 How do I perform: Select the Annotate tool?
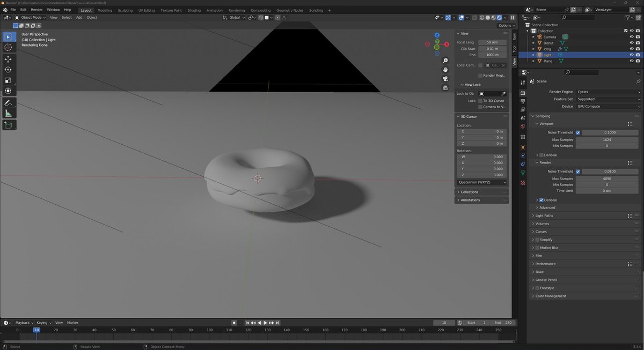click(9, 103)
